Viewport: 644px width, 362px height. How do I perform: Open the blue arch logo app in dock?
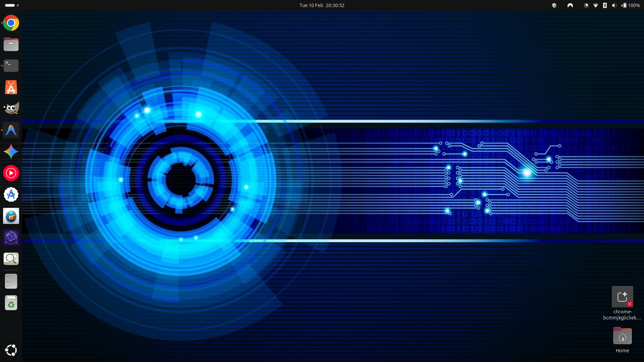[11, 130]
